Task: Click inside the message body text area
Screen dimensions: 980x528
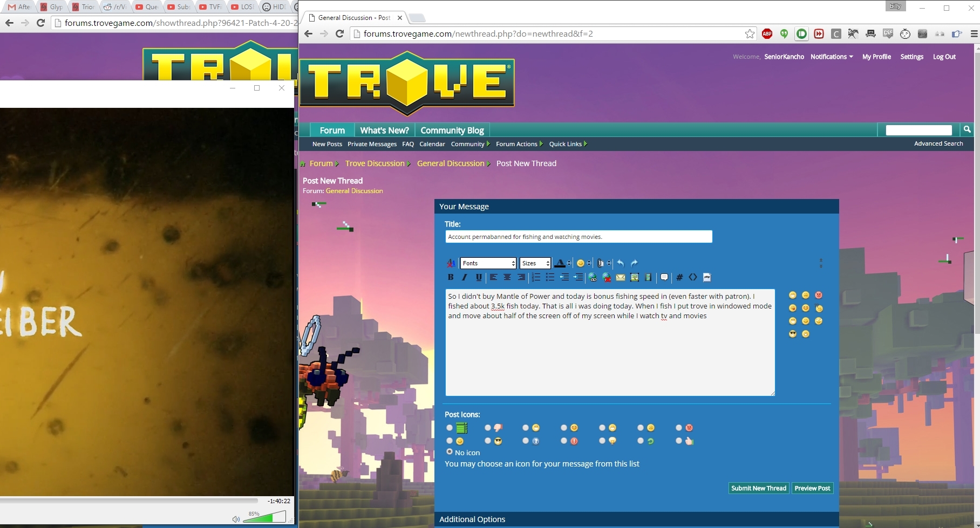Action: 610,342
